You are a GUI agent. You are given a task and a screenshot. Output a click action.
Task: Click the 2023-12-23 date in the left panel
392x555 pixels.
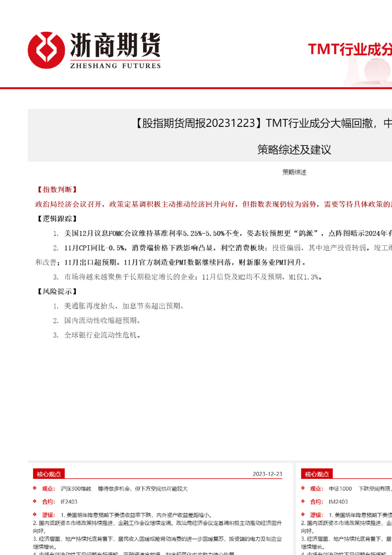point(267,474)
